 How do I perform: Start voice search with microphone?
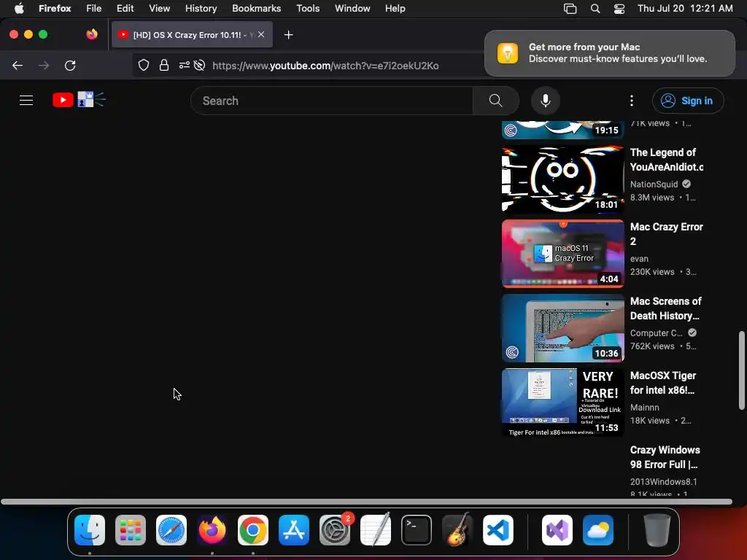pyautogui.click(x=546, y=101)
